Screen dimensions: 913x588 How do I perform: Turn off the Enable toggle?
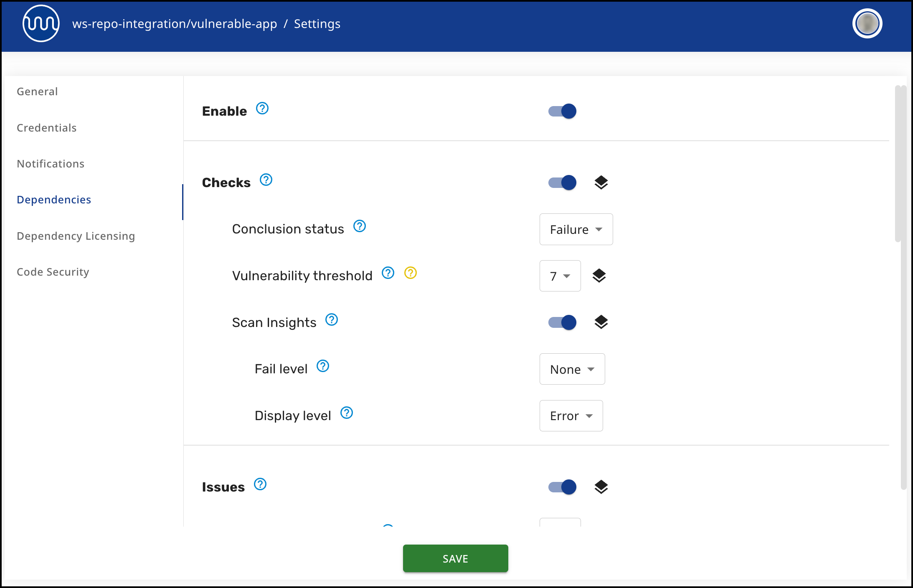[562, 111]
